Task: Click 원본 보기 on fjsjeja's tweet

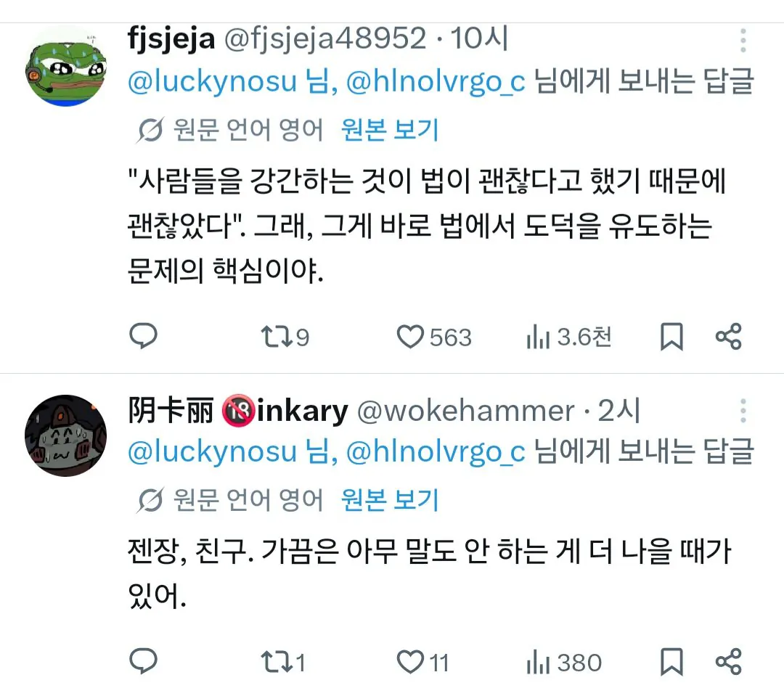Action: pyautogui.click(x=390, y=130)
